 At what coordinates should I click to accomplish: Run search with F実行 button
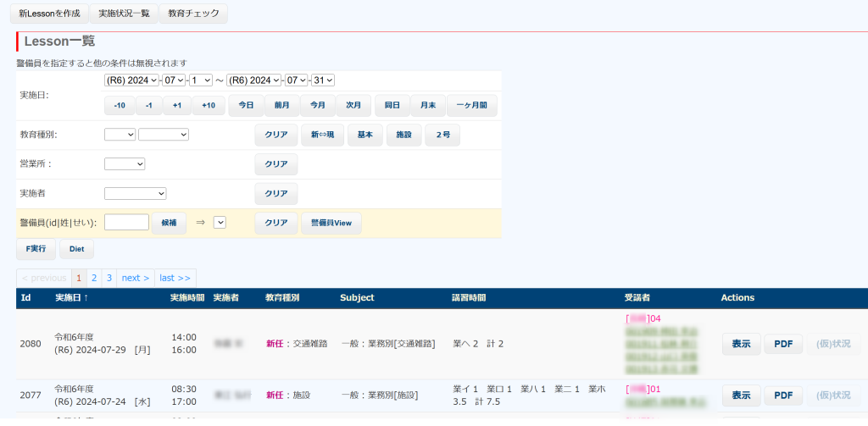pyautogui.click(x=36, y=249)
